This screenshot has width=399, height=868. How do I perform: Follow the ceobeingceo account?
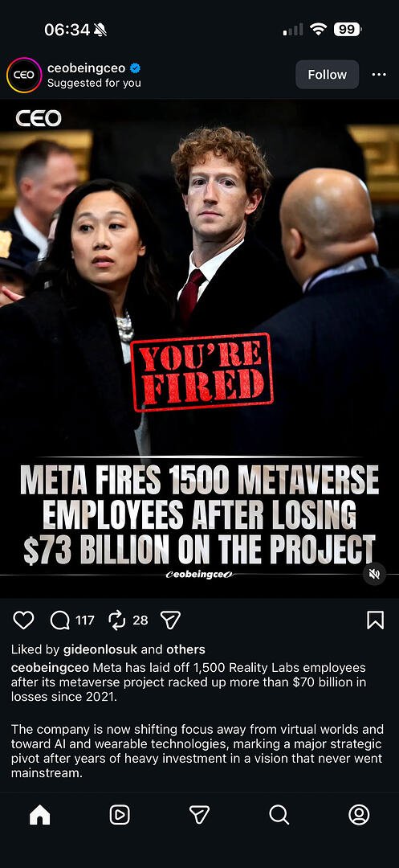tap(328, 75)
